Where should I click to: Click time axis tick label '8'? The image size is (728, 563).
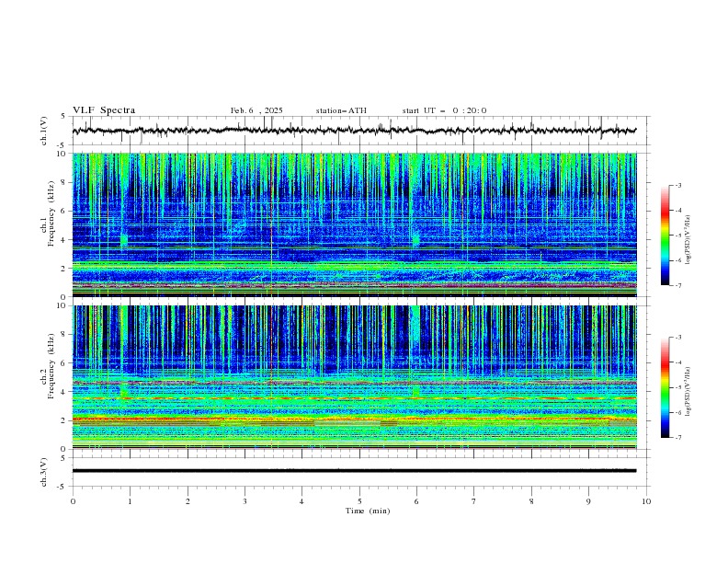pyautogui.click(x=531, y=501)
